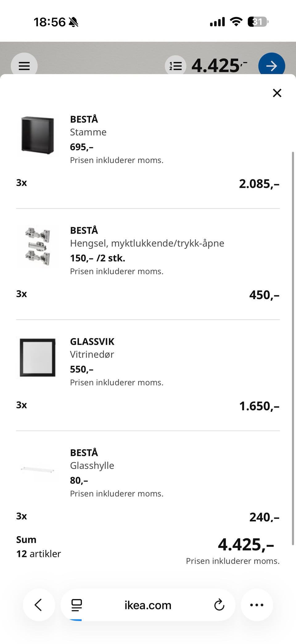Image resolution: width=296 pixels, height=644 pixels.
Task: Tap the numbered item list icon
Action: pos(176,66)
